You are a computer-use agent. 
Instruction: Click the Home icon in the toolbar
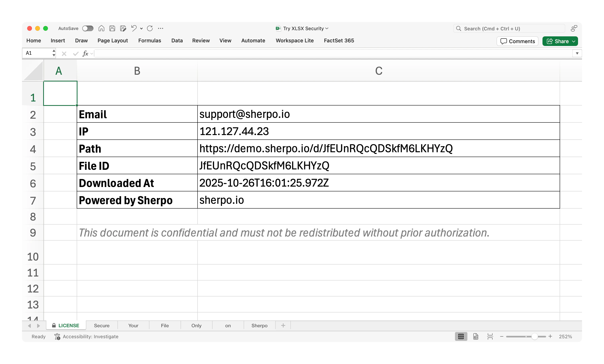101,28
